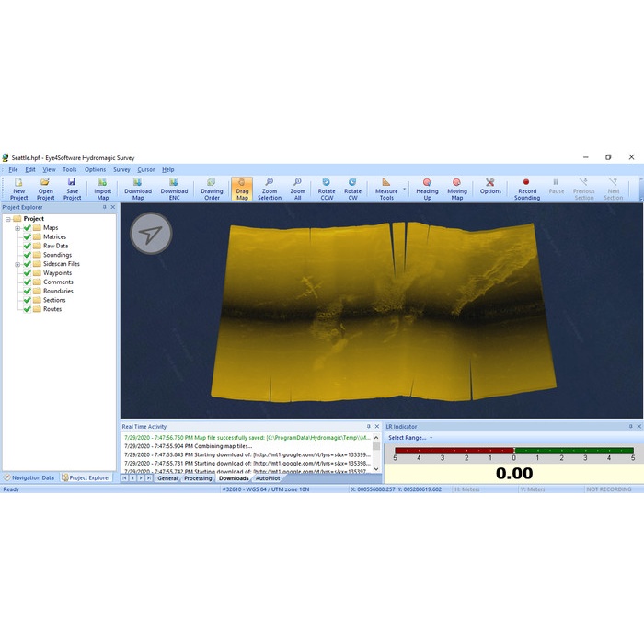This screenshot has width=644, height=644.
Task: Expand the Maps tree node
Action: coord(17,228)
